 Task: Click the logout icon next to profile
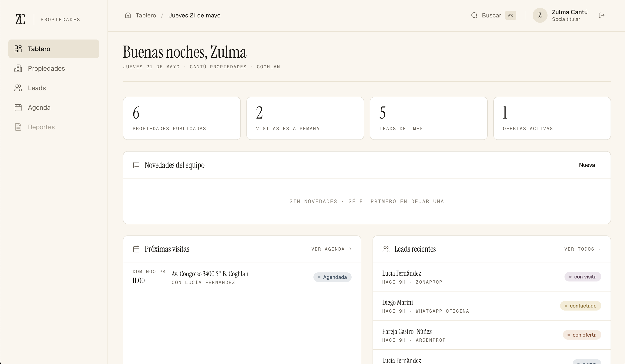(602, 15)
